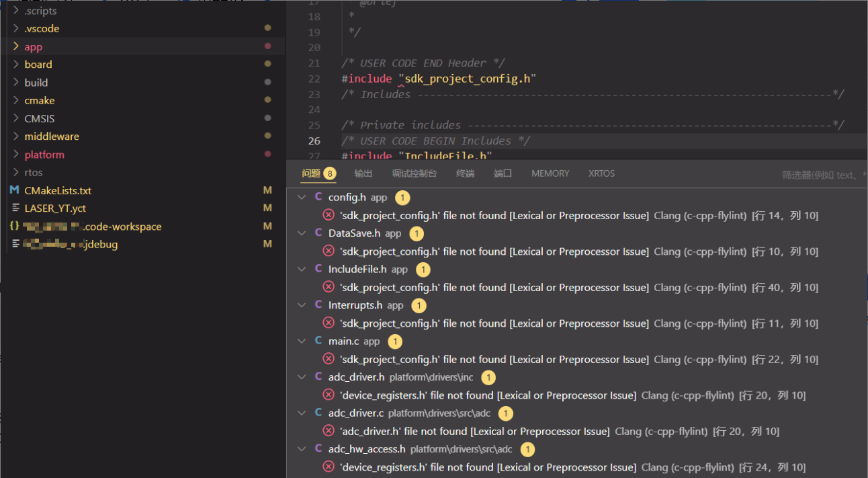Click the Interrupts.h C file icon
Viewport: 868px width, 478px height.
[x=318, y=305]
